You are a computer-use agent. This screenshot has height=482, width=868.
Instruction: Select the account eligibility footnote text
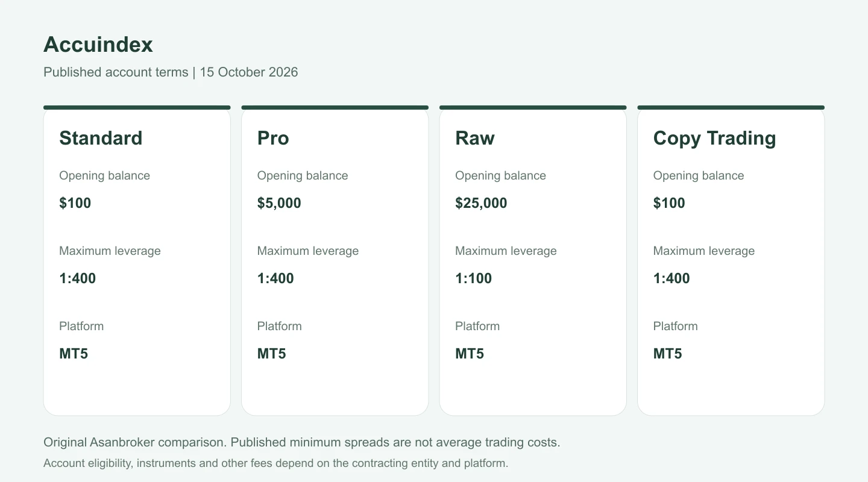[x=276, y=463]
